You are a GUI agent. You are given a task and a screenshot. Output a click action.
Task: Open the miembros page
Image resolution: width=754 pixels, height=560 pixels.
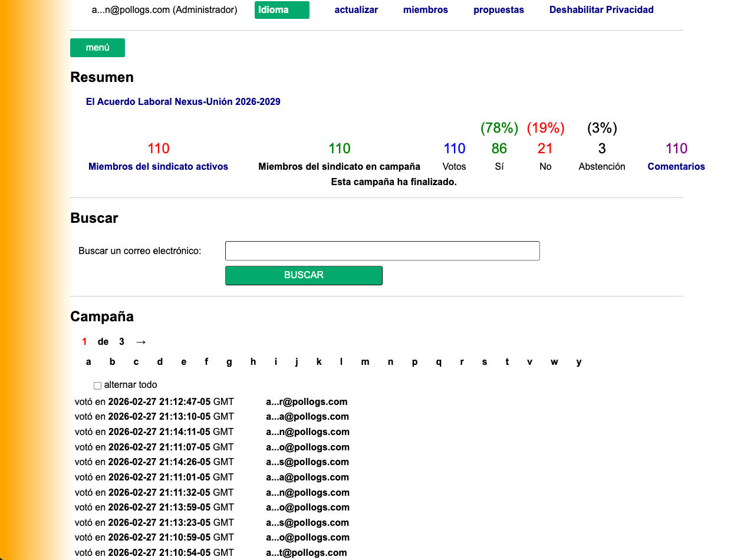pos(425,10)
